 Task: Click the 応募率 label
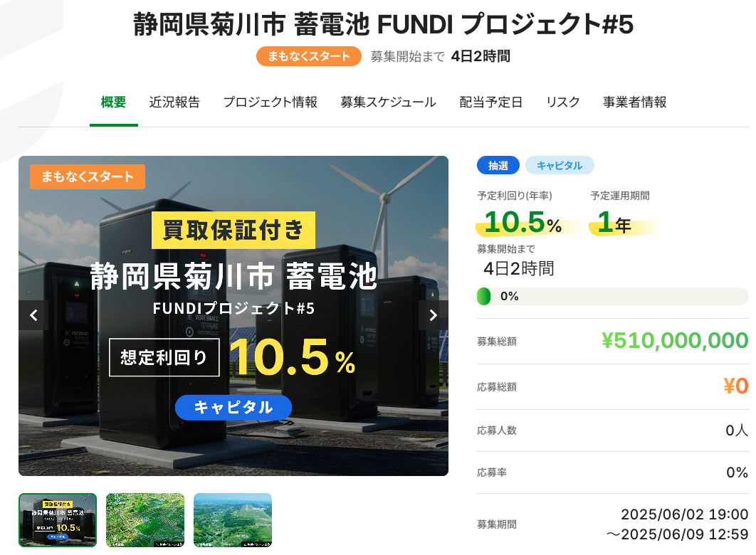click(x=492, y=472)
